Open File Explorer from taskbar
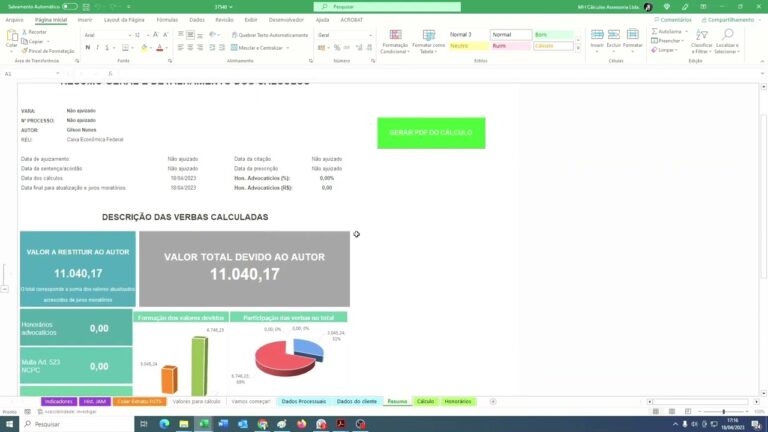The width and height of the screenshot is (768, 432). point(184,424)
